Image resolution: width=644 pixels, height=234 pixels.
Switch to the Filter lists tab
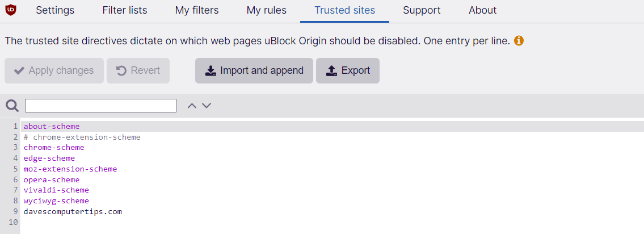point(125,10)
